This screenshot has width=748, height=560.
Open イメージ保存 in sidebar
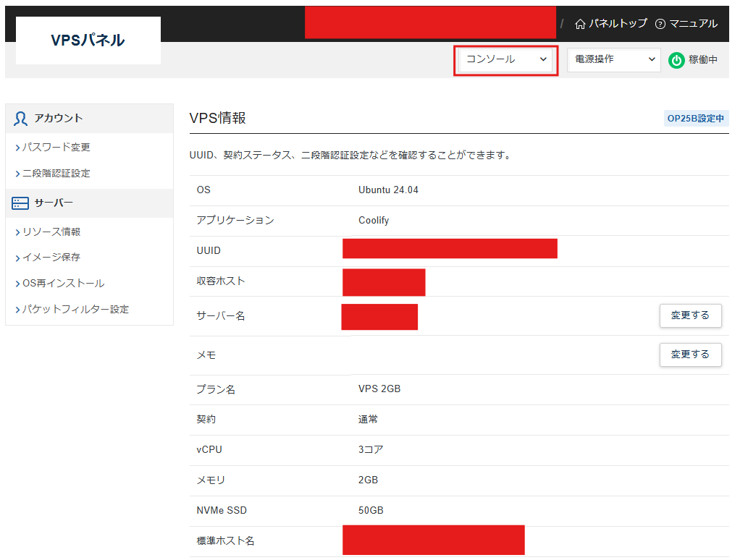click(51, 258)
